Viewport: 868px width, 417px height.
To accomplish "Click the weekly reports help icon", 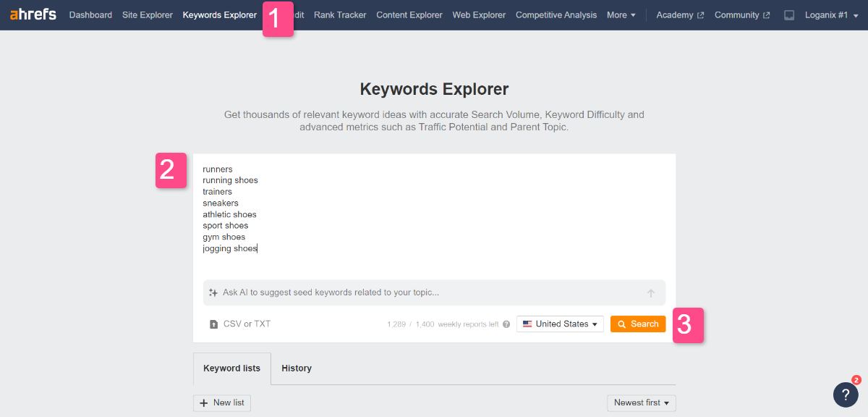I will click(506, 324).
